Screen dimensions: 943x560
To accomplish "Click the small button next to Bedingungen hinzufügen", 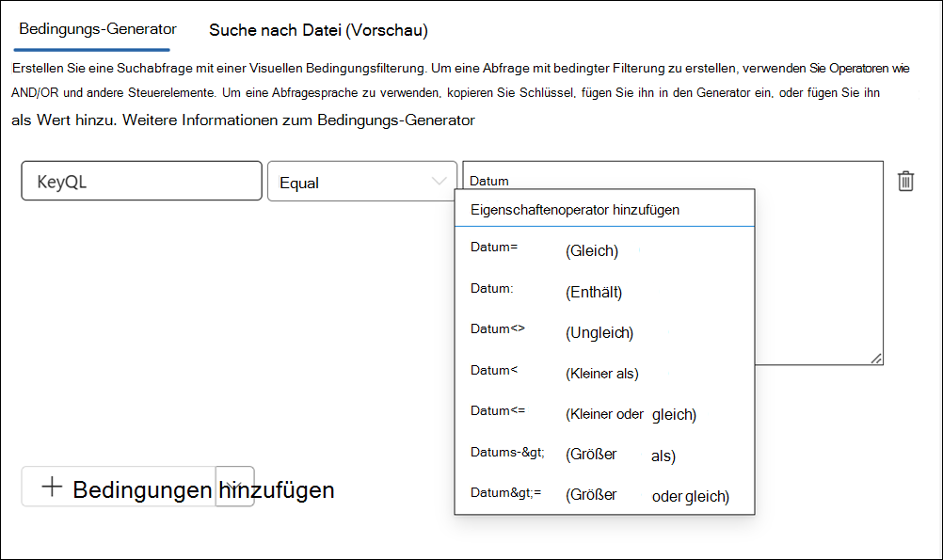I will tap(235, 488).
